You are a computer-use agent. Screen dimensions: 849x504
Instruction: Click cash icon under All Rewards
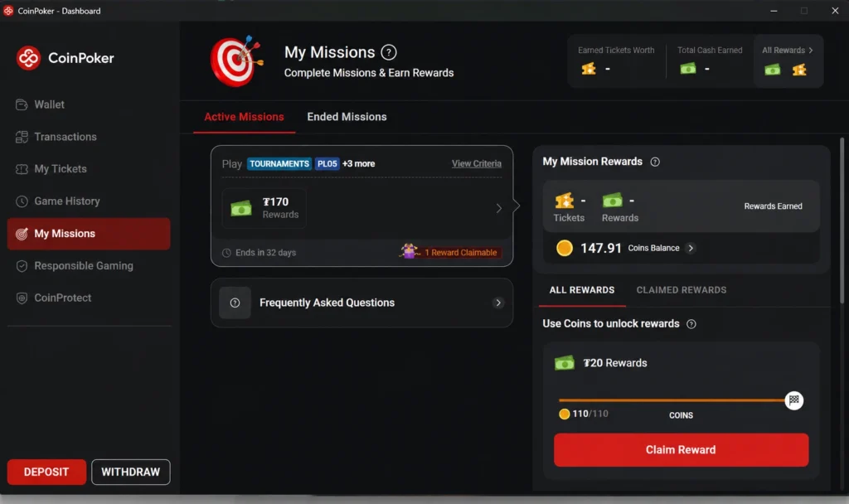pos(773,70)
